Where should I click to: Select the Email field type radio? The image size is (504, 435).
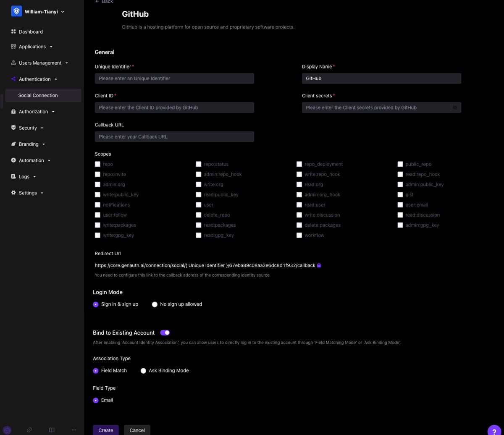pos(96,401)
